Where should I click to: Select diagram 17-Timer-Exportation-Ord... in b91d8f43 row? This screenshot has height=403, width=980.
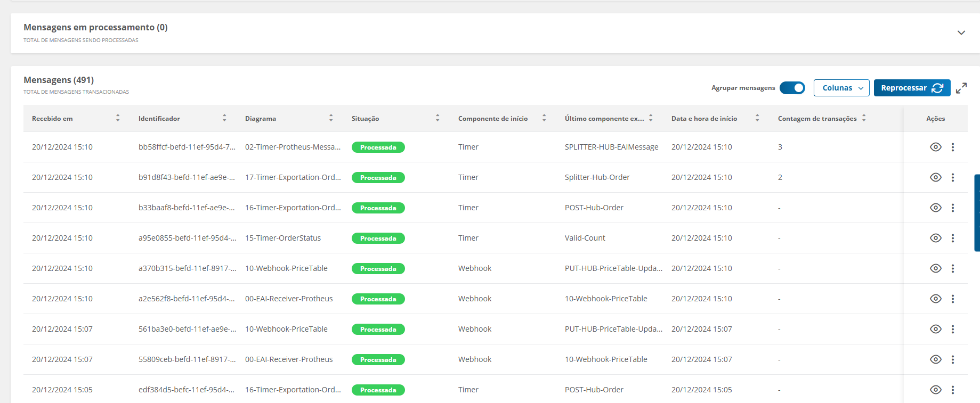293,177
